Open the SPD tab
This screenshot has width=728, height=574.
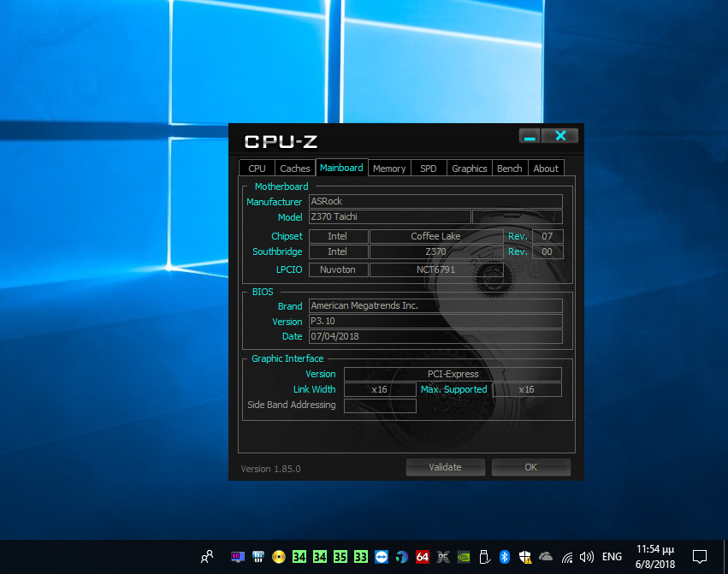(429, 169)
